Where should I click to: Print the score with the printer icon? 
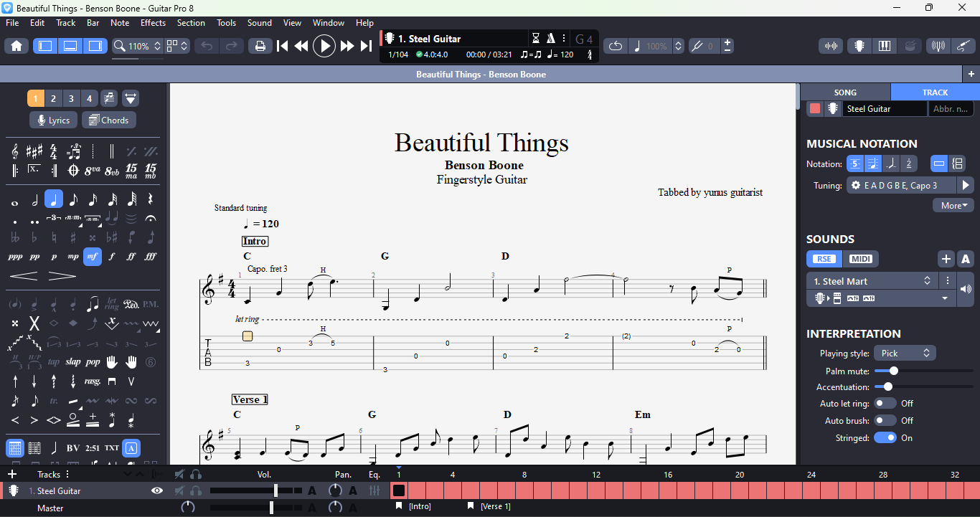coord(260,46)
